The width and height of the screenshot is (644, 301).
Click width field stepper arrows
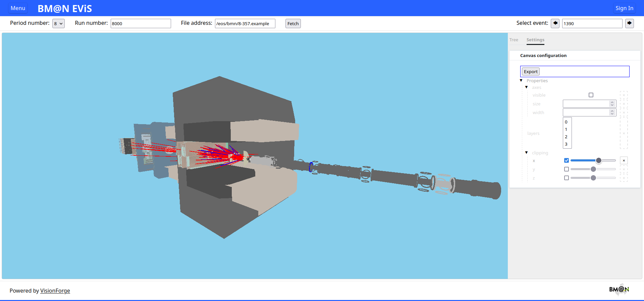click(x=612, y=113)
